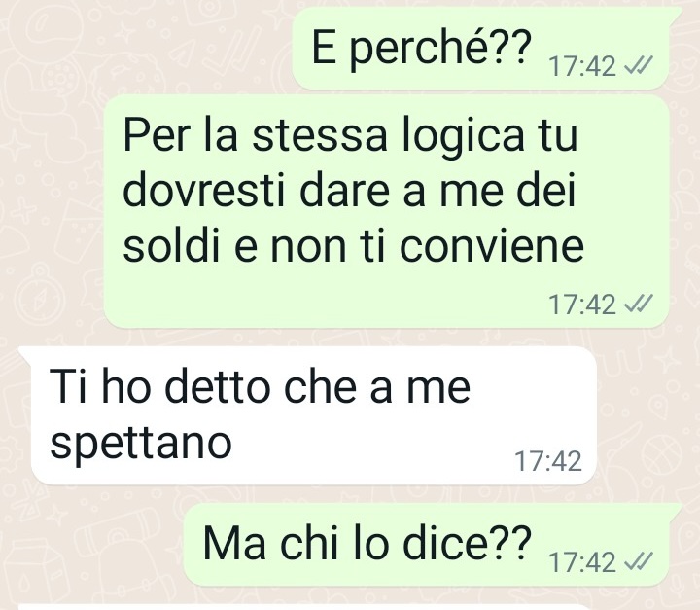Image resolution: width=700 pixels, height=610 pixels.
Task: Click the 17:42 timestamp of "E perché??"
Action: 582,66
